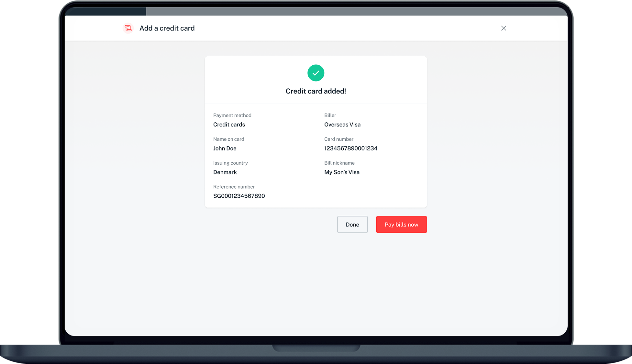Click the 'Denmark' issuing country value
This screenshot has height=364, width=632.
[225, 172]
